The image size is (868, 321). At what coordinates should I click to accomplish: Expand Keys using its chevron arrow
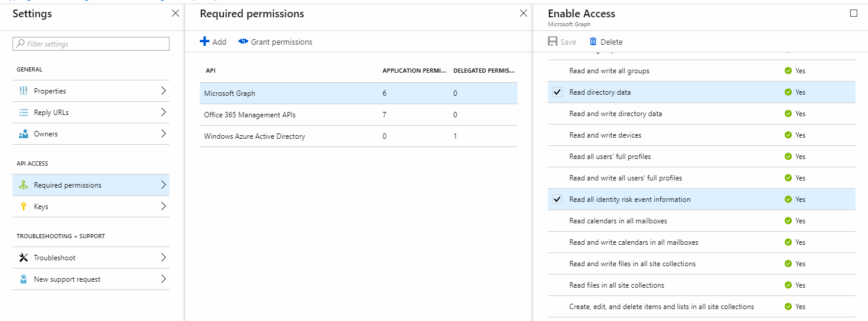click(x=164, y=207)
